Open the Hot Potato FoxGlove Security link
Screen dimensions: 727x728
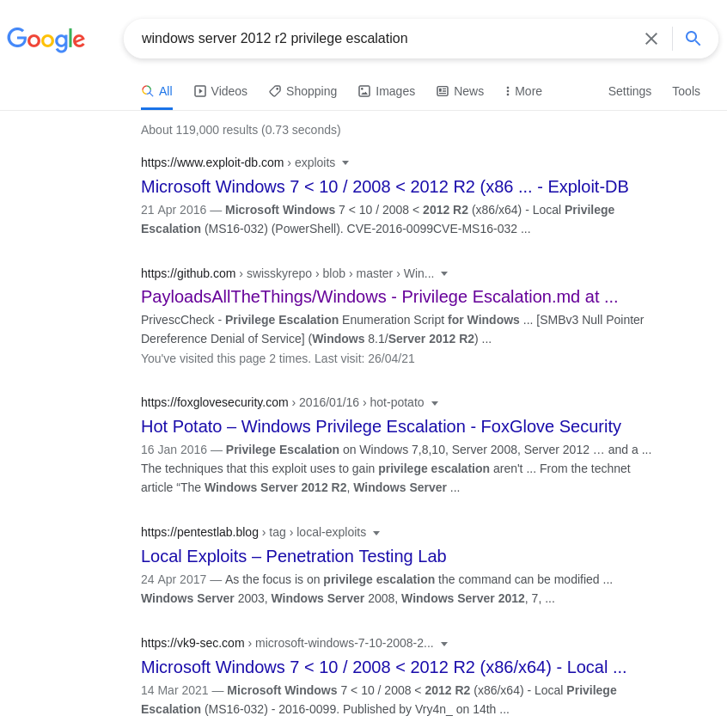(381, 426)
